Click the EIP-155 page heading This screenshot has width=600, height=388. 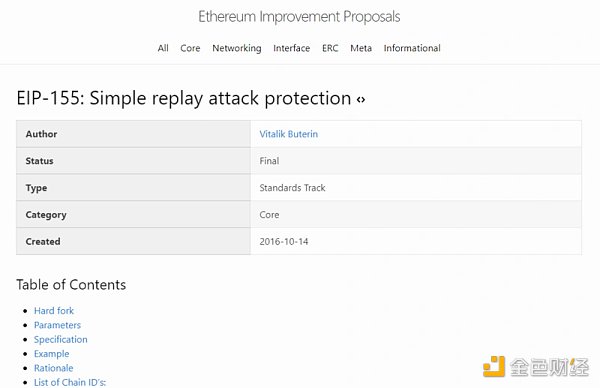184,98
